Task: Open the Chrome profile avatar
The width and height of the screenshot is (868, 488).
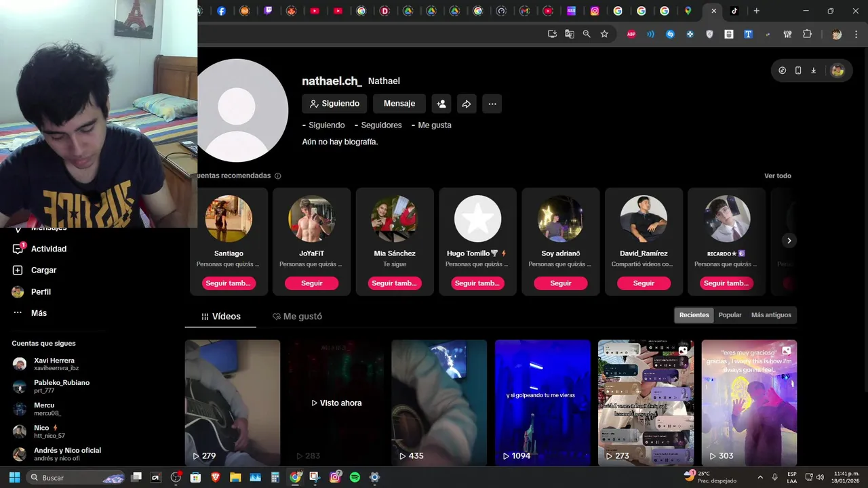Action: click(x=836, y=34)
